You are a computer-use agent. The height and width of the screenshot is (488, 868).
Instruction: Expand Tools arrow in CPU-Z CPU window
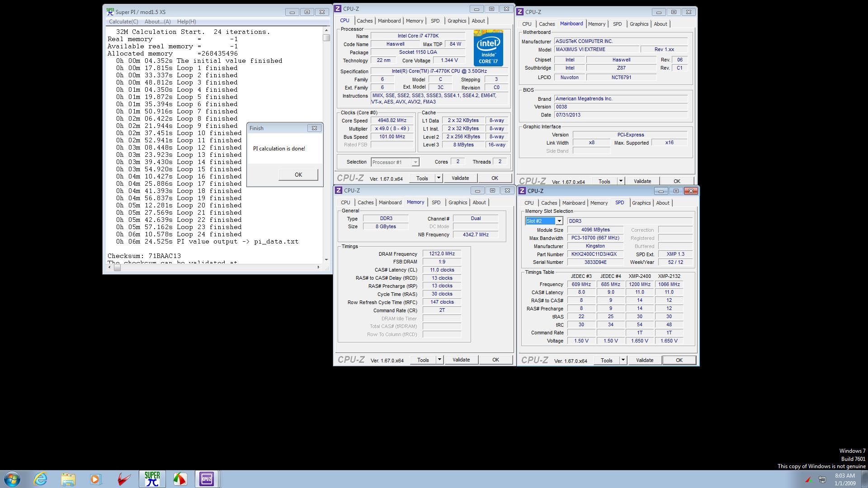[439, 178]
